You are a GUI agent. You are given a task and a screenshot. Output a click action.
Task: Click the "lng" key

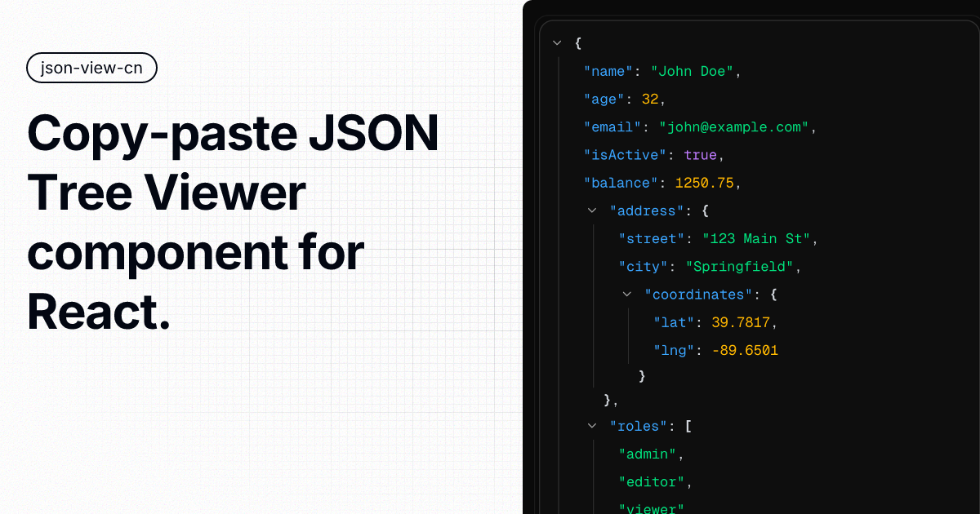(674, 350)
